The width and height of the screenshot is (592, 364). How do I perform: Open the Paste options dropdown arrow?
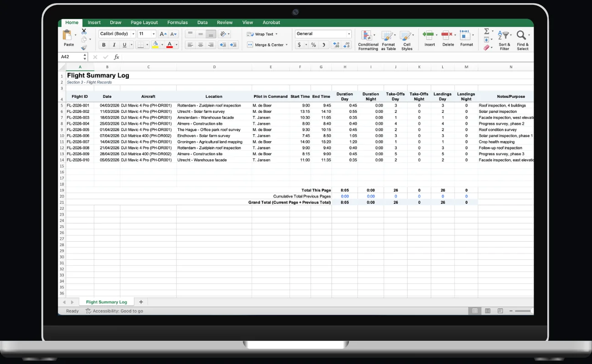coord(76,35)
